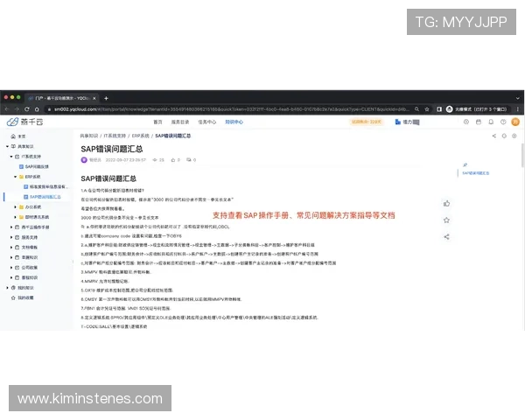Open browser side panel icon

439,109
